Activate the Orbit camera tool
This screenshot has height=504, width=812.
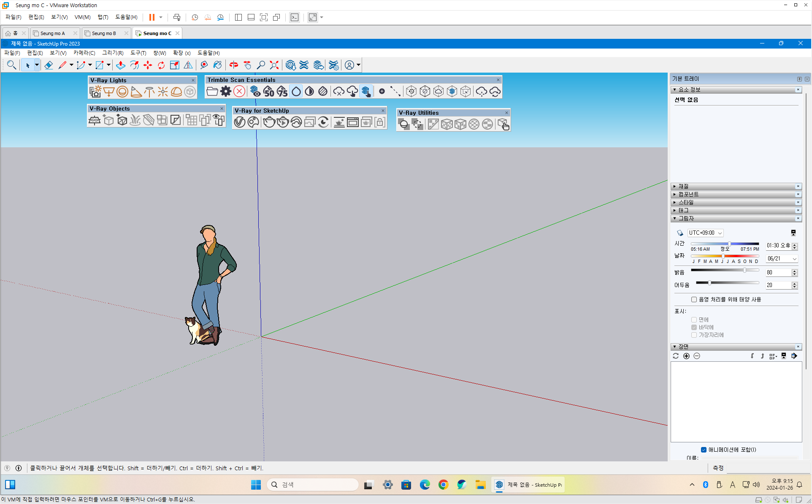click(233, 65)
